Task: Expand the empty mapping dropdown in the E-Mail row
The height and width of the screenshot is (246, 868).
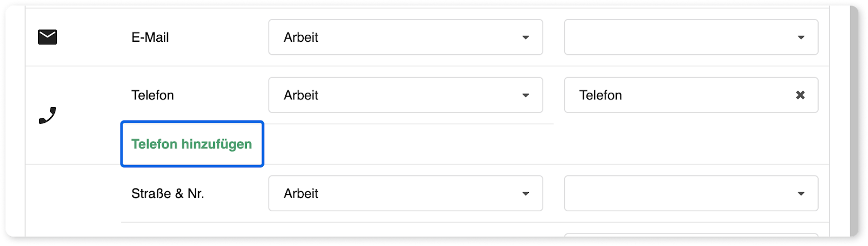Action: point(691,37)
